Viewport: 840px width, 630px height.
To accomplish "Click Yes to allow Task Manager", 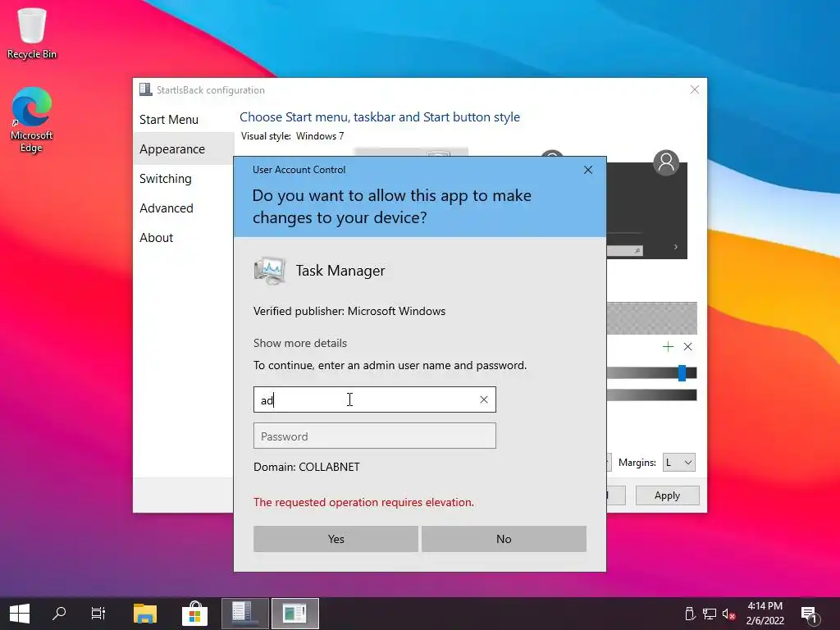I will coord(336,539).
